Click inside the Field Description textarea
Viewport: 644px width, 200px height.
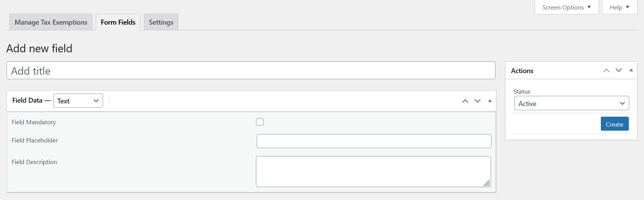coord(373,171)
